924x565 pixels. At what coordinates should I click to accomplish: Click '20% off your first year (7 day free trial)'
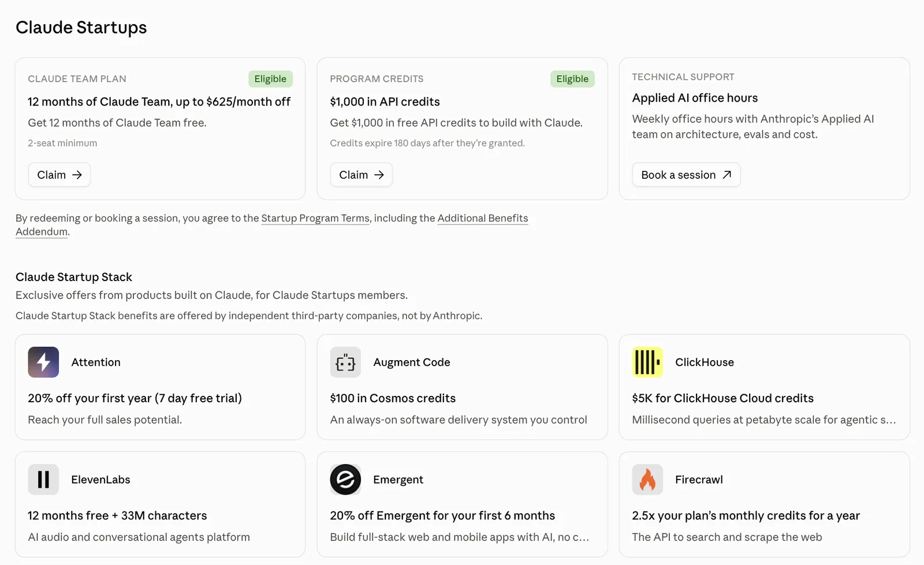(x=135, y=398)
